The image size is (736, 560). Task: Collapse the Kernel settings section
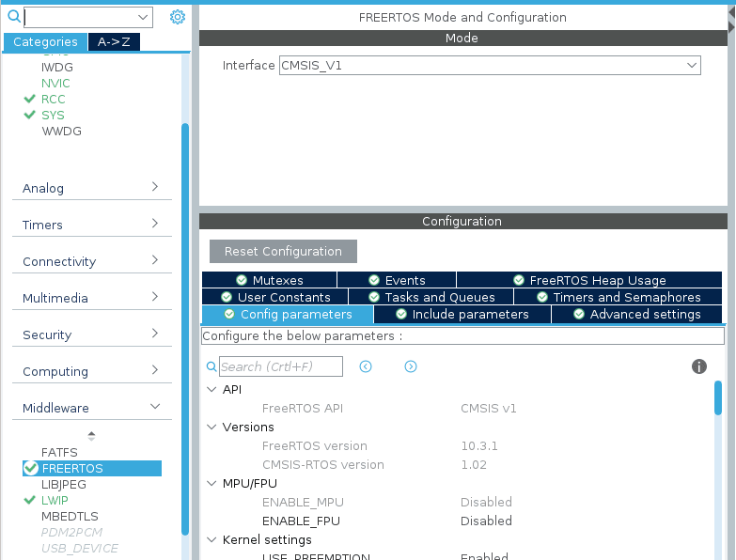point(211,540)
